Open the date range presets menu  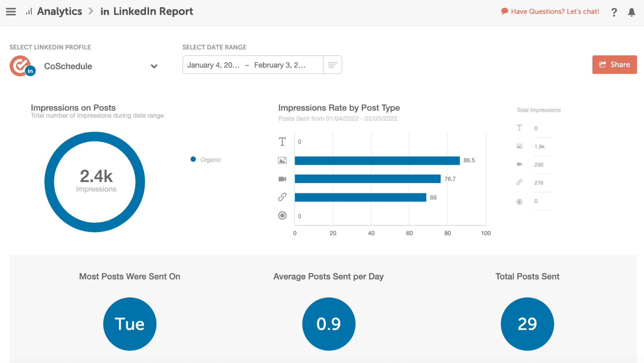coord(332,65)
